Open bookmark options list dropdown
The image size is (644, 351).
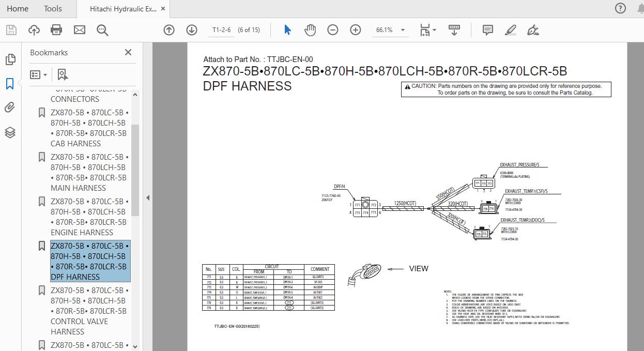click(x=39, y=74)
